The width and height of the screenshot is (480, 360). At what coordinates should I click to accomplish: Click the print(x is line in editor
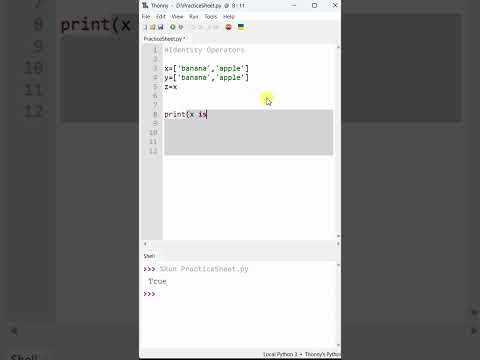coord(186,114)
